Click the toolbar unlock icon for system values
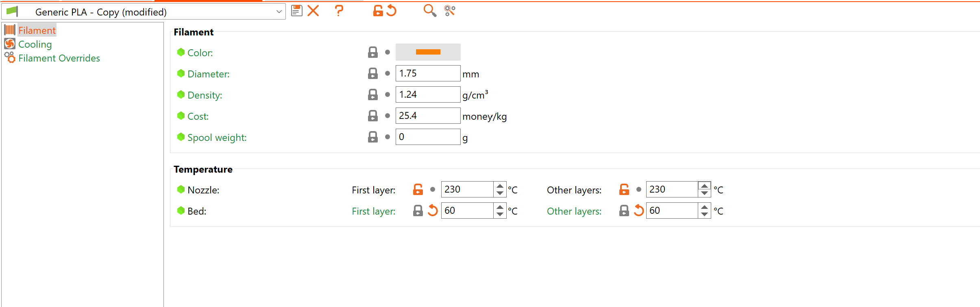 coord(378,11)
